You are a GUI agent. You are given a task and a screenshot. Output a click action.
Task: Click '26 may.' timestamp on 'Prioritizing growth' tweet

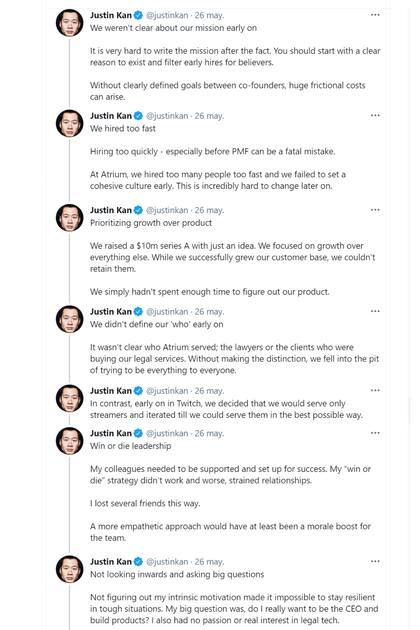coord(209,210)
